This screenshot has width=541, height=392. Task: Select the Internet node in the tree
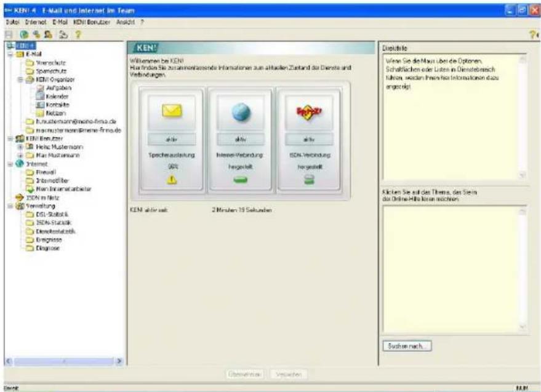[x=37, y=164]
